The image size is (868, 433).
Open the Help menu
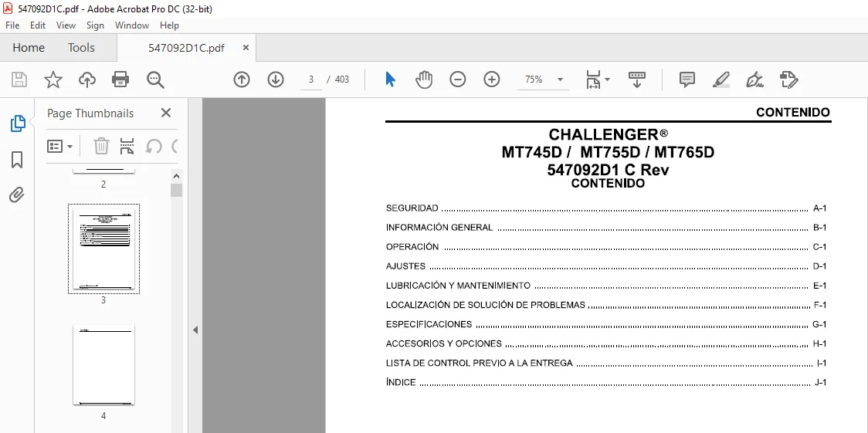click(169, 25)
